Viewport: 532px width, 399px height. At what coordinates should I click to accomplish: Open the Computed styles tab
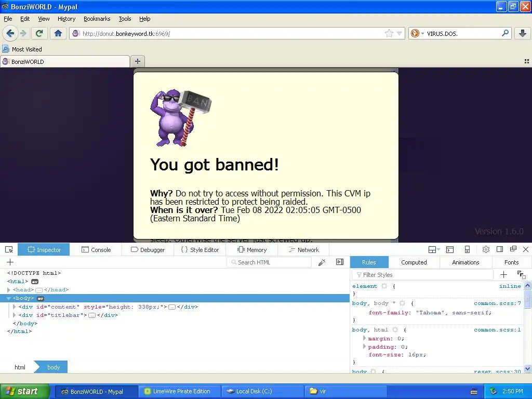pos(414,262)
